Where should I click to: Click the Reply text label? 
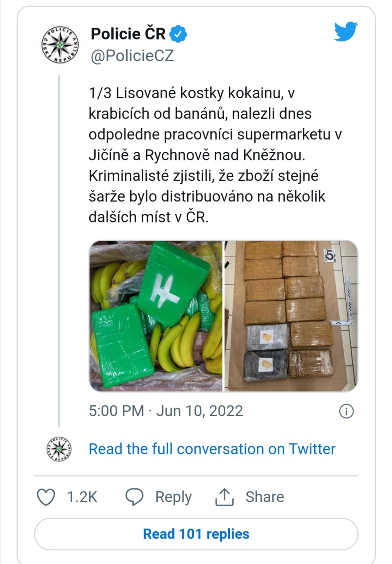[173, 497]
